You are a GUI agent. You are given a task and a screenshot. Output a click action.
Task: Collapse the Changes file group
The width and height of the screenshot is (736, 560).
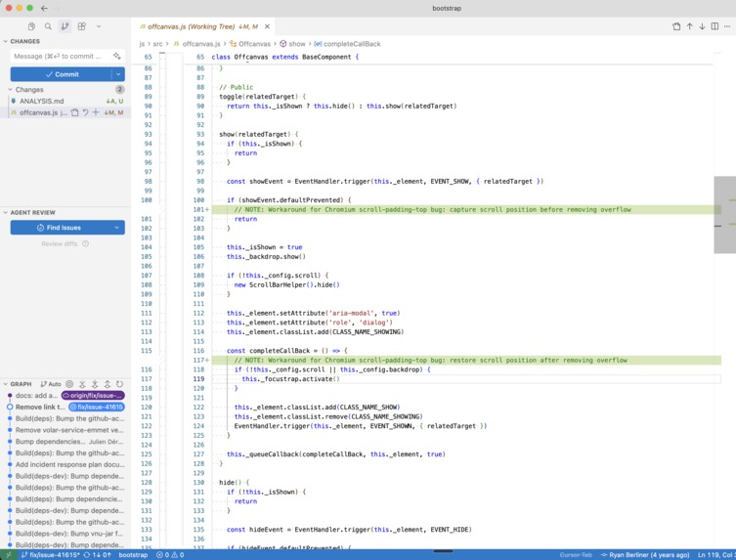[29, 89]
